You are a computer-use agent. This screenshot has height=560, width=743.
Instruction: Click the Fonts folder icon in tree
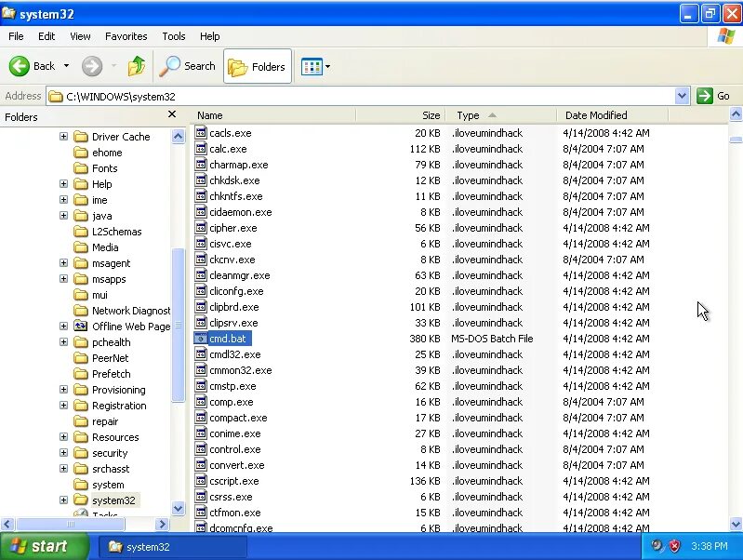tap(81, 168)
